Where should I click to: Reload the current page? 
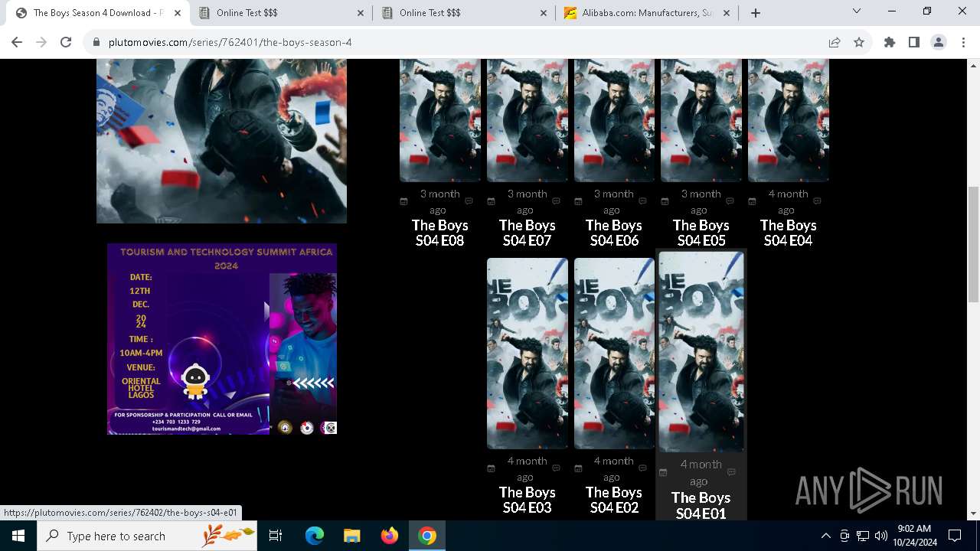tap(66, 42)
